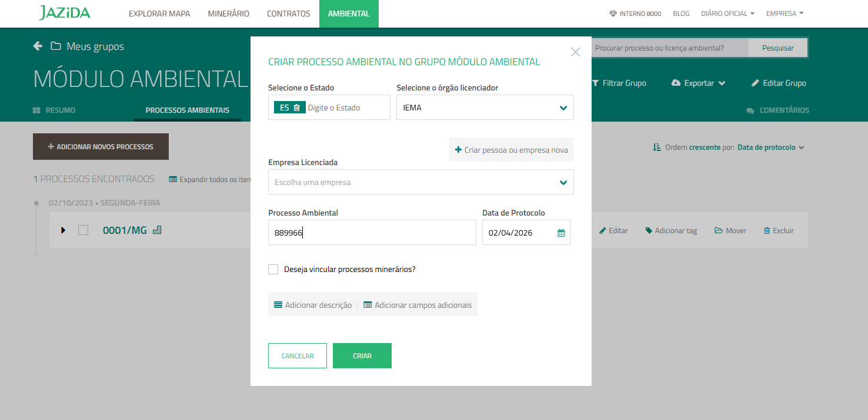This screenshot has width=868, height=420.
Task: Click the back arrow beside Meus grupos
Action: [38, 46]
